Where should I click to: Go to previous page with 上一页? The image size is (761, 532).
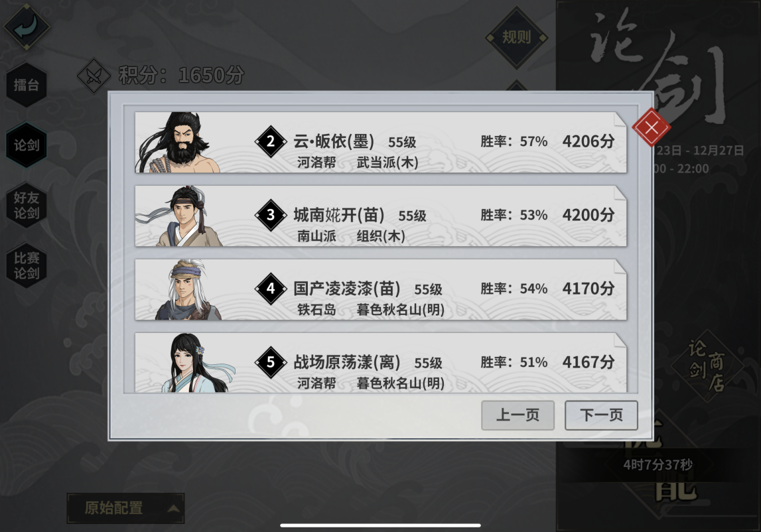(x=518, y=415)
